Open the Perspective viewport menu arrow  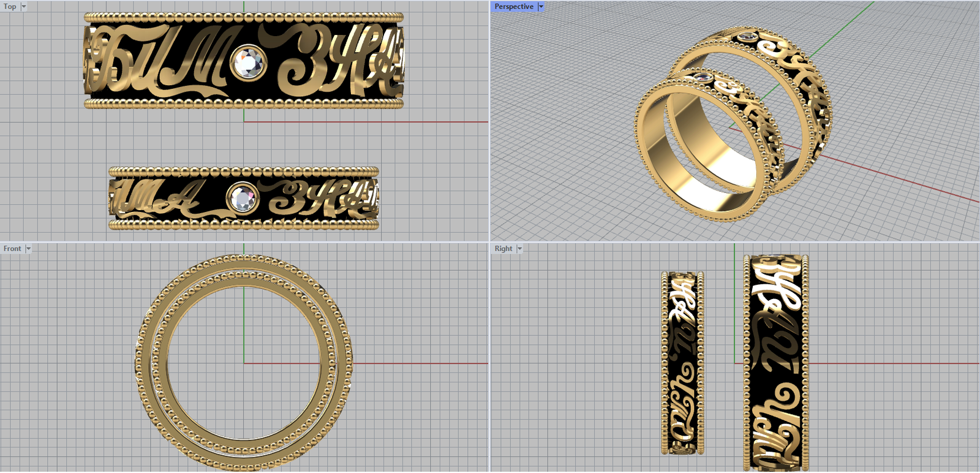(x=541, y=7)
